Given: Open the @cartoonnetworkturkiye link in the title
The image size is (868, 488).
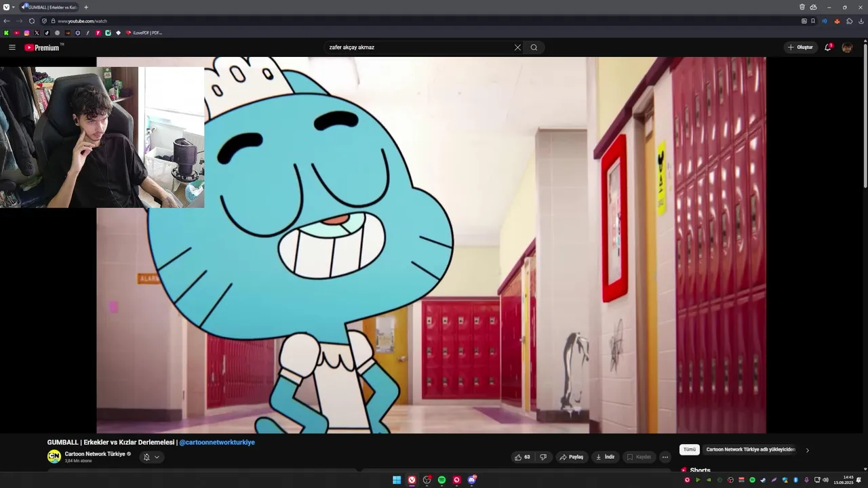Looking at the screenshot, I should tap(217, 443).
